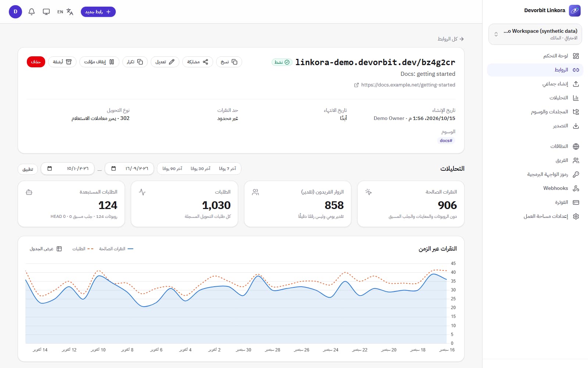Click the external link icon beside destination URL
Image resolution: width=588 pixels, height=368 pixels.
point(356,85)
